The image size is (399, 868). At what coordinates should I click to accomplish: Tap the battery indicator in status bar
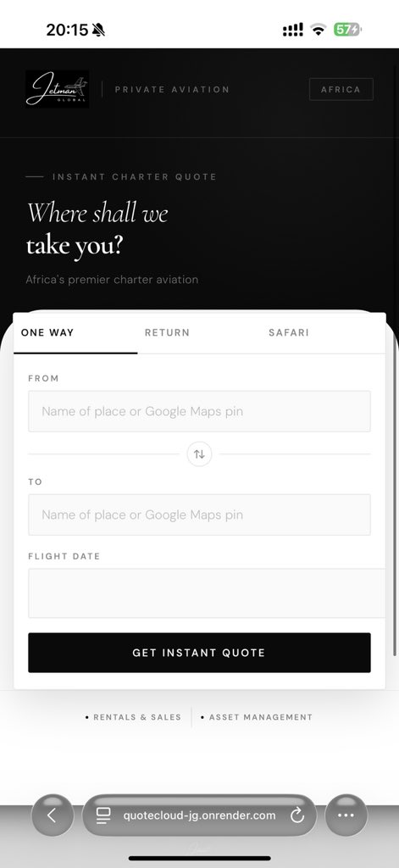[347, 30]
